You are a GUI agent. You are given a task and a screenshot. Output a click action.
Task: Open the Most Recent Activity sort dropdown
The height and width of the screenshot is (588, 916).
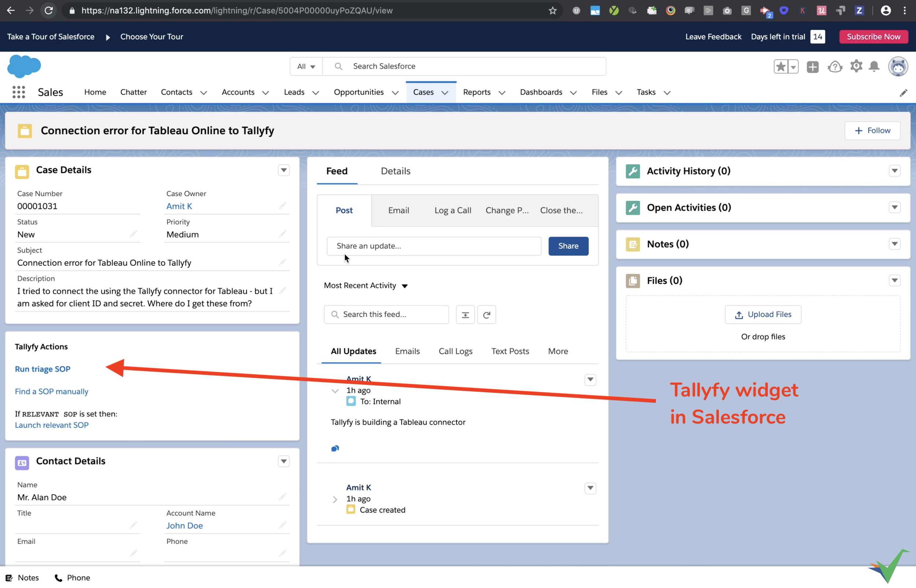pos(366,286)
